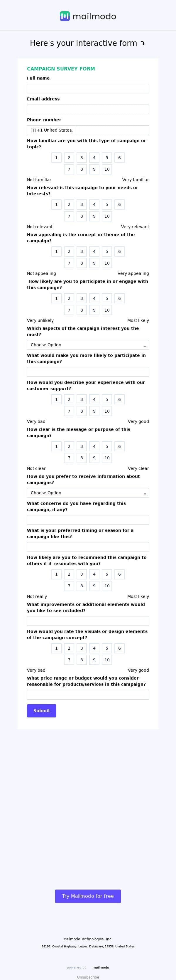Choose 3 for concept appeal rating
Screen dimensions: 176x980
click(x=81, y=251)
